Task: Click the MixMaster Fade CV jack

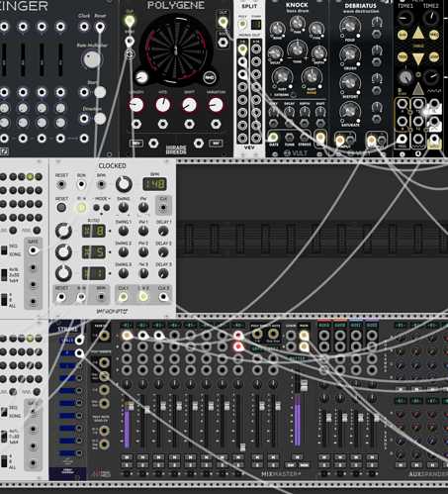Action: click(x=104, y=336)
